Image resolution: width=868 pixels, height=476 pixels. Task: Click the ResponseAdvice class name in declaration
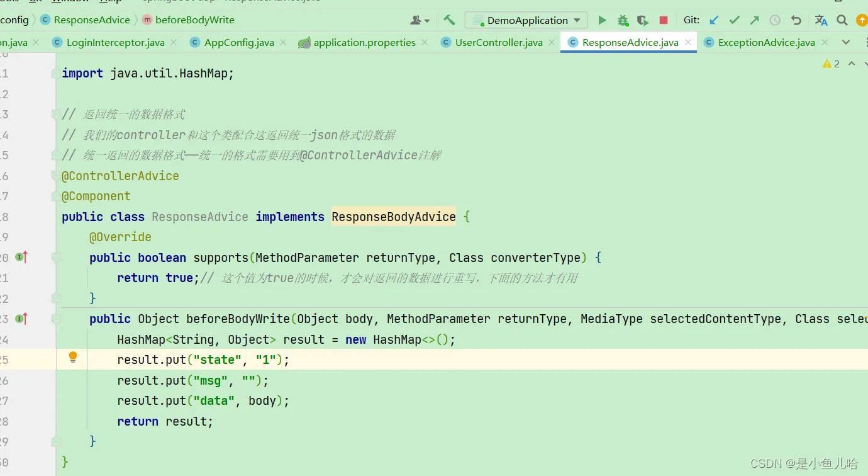click(x=200, y=217)
